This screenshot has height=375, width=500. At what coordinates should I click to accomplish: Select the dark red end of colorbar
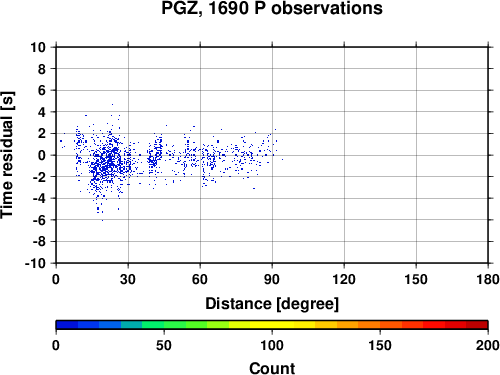477,325
